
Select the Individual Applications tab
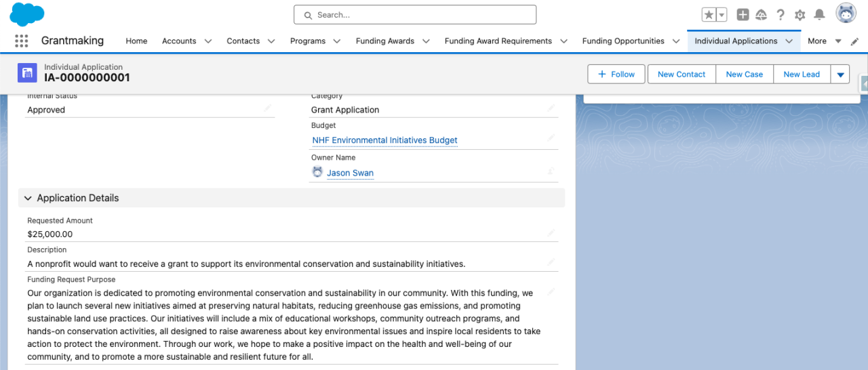pos(736,41)
